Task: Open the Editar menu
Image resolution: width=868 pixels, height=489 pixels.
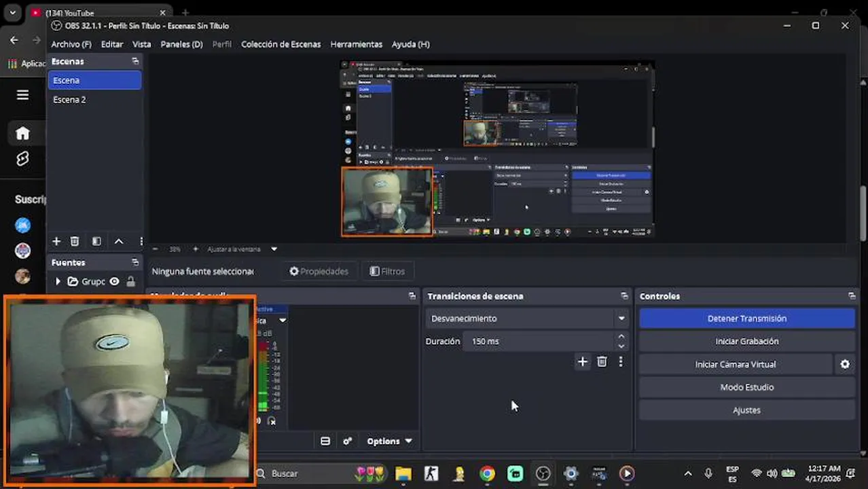Action: 112,44
